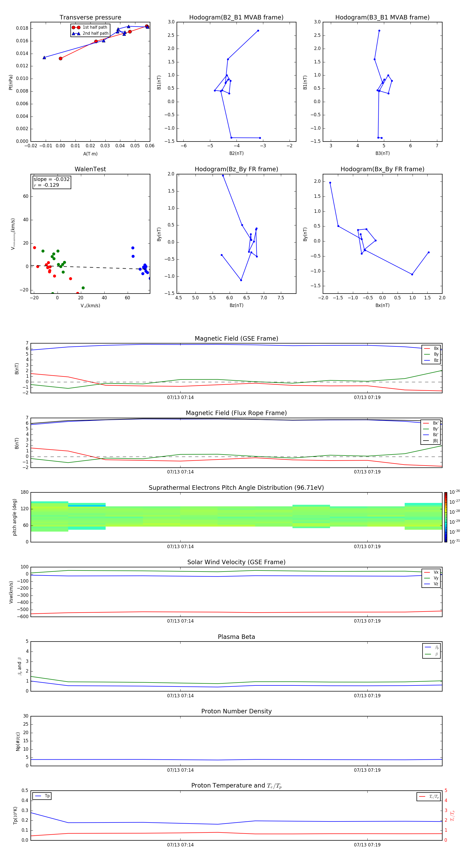Click "07/13 07:14" under Proton Number Density
Image resolution: width=473 pixels, height=868 pixels.
coord(181,770)
